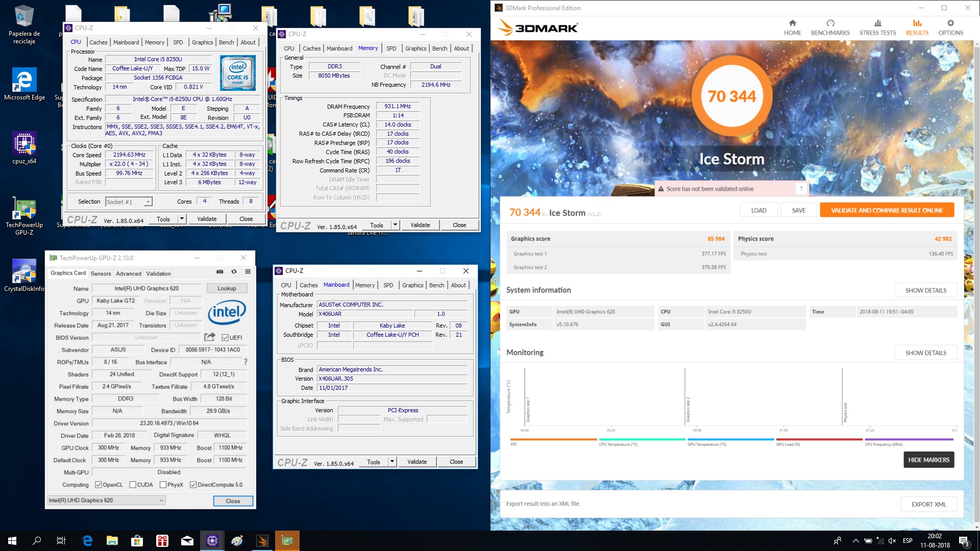Viewport: 980px width, 551px height.
Task: Click the Wi-Fi network tray icon
Action: tap(880, 541)
